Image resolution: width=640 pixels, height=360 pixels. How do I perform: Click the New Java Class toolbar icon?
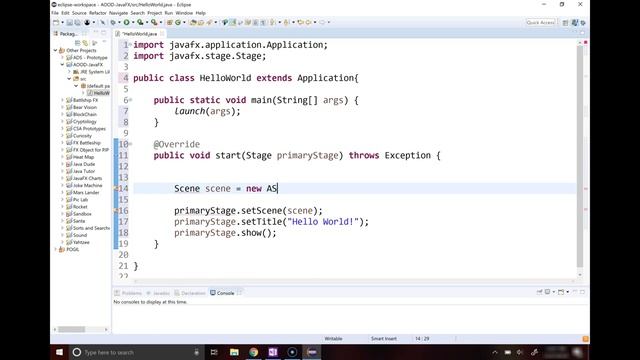coord(178,22)
